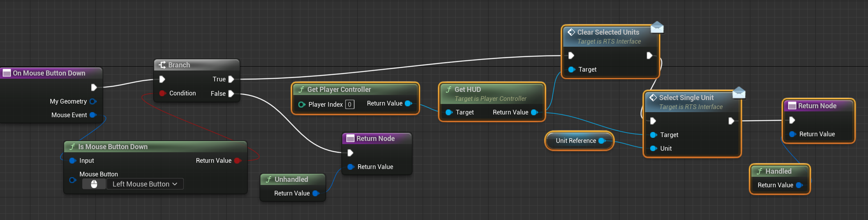This screenshot has height=220, width=868.
Task: Click the My Geometry output pin
Action: click(x=93, y=102)
